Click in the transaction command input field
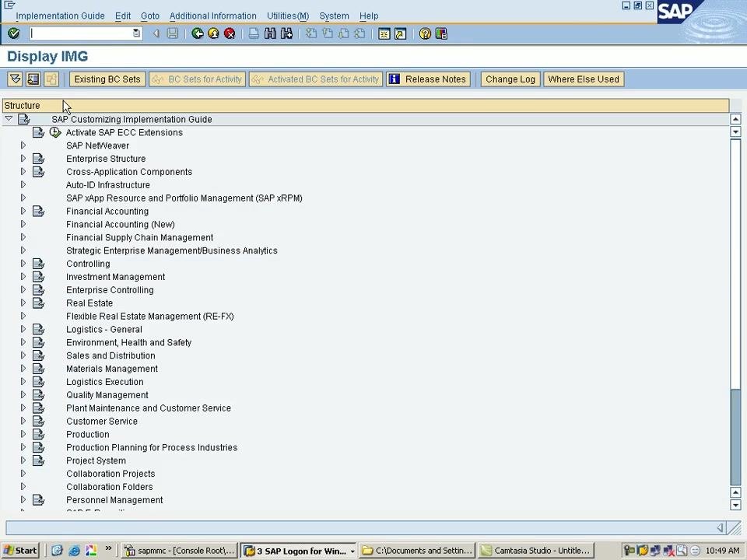This screenshot has height=560, width=747. (80, 33)
